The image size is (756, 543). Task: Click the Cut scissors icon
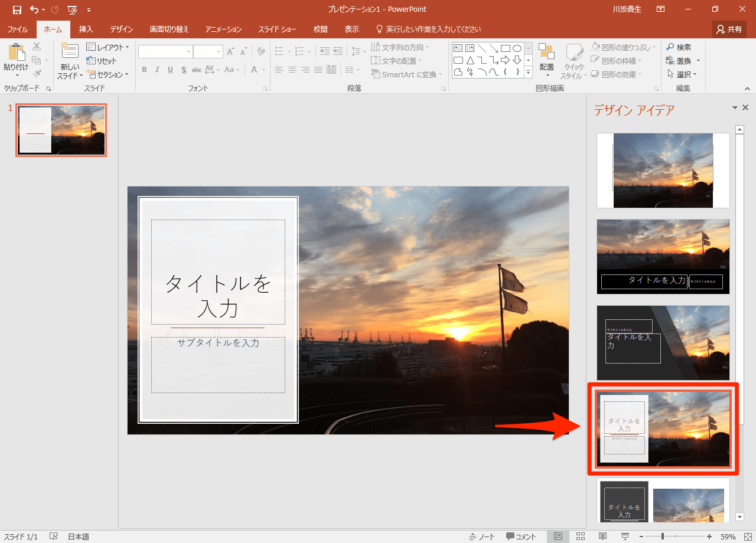tap(37, 47)
